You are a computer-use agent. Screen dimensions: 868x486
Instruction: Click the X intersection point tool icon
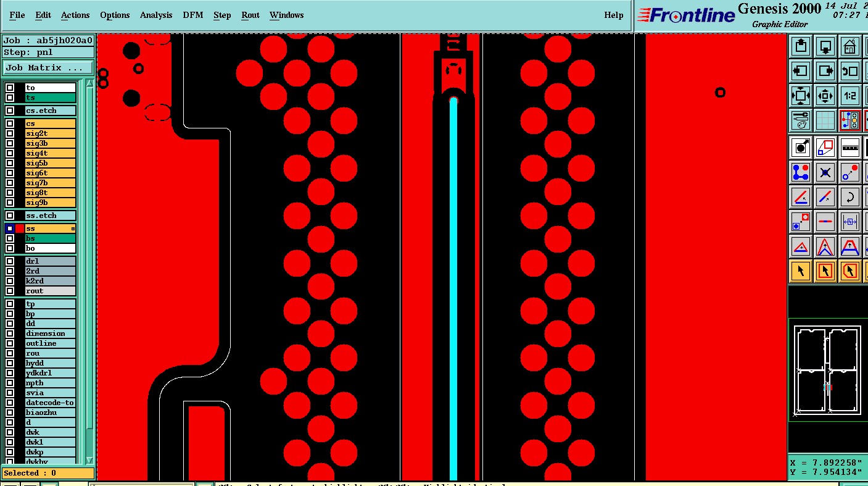tap(825, 172)
